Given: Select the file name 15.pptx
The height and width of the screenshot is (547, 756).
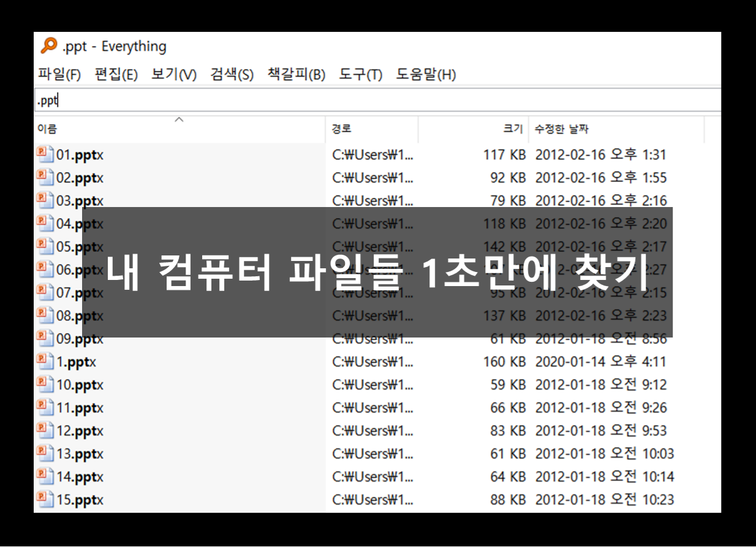Looking at the screenshot, I should 80,500.
